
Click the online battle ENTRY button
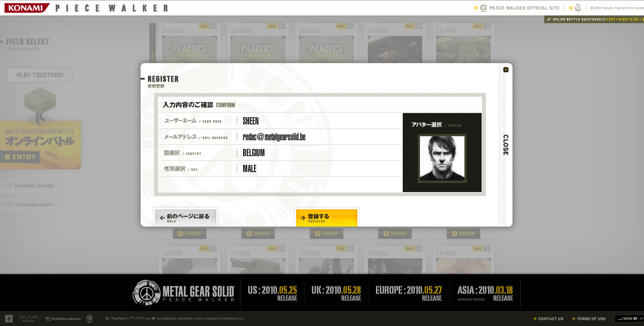coord(20,157)
